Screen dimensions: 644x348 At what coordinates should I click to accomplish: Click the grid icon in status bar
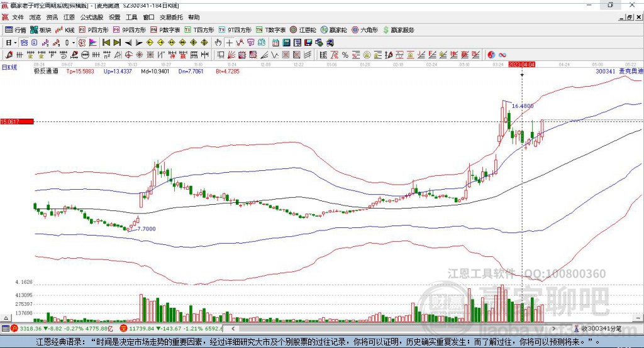point(5,329)
